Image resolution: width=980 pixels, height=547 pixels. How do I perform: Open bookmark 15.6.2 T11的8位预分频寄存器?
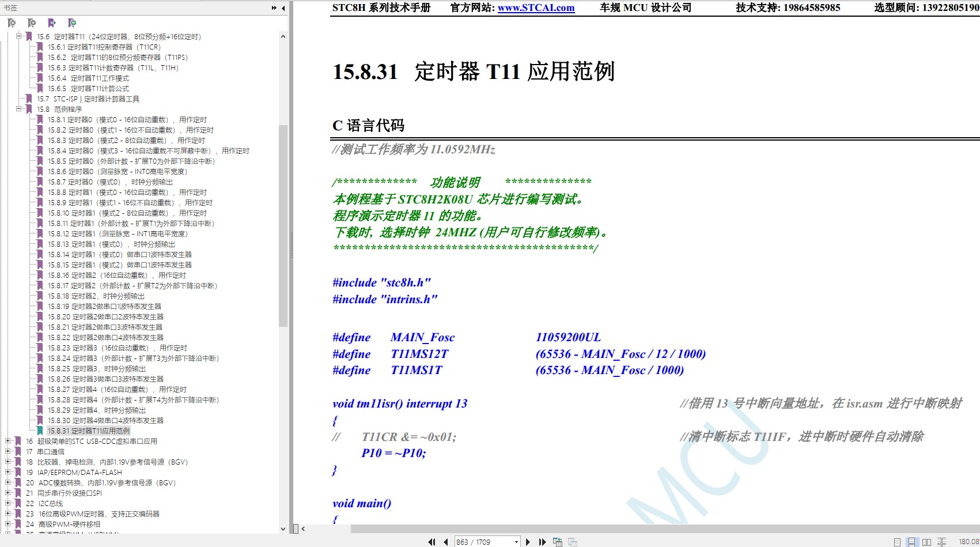pyautogui.click(x=118, y=58)
